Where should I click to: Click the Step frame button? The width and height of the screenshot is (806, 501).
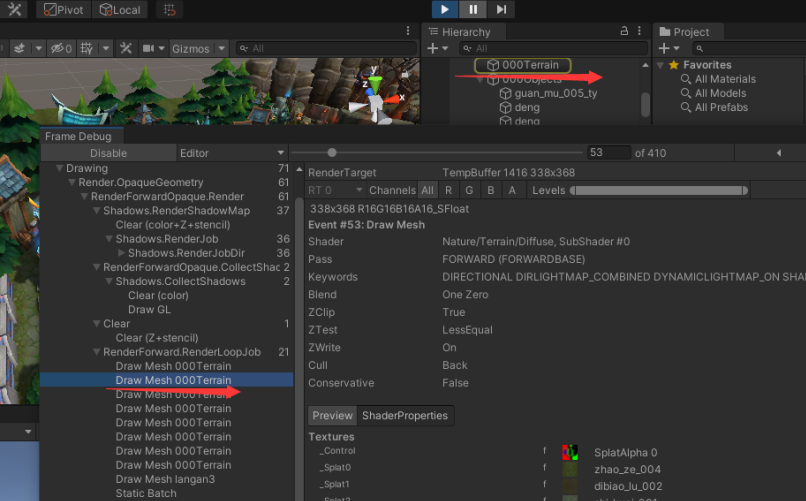(x=501, y=9)
